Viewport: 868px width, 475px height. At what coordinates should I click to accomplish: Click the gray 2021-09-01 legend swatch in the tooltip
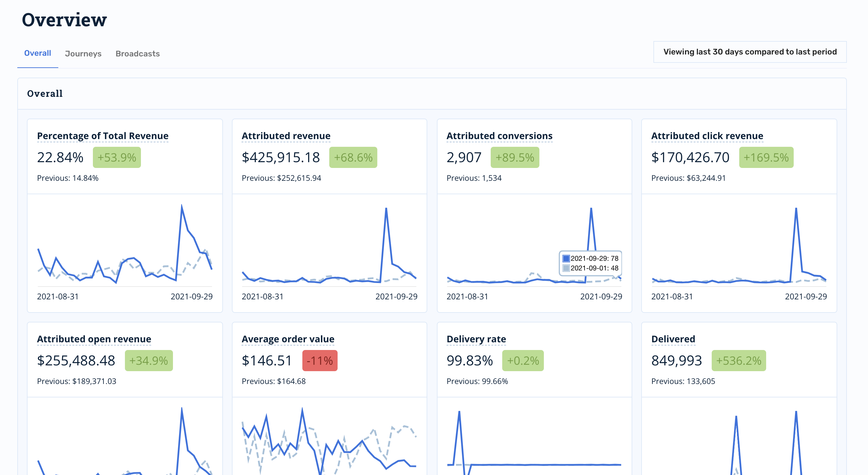tap(566, 268)
